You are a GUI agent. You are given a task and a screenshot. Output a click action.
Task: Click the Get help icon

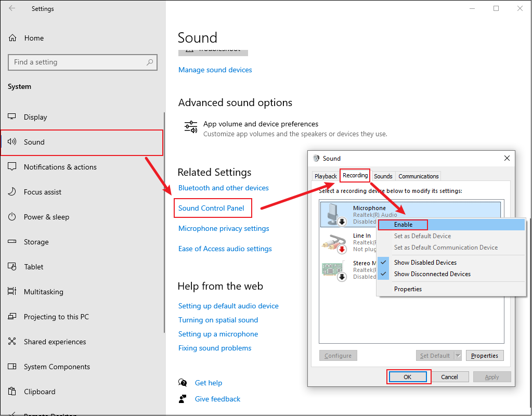tap(183, 383)
